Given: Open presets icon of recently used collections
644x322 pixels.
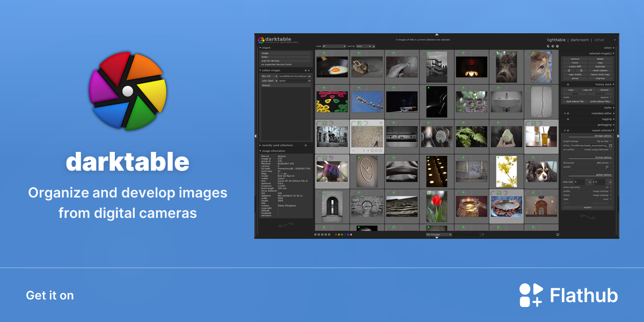Looking at the screenshot, I should click(305, 145).
